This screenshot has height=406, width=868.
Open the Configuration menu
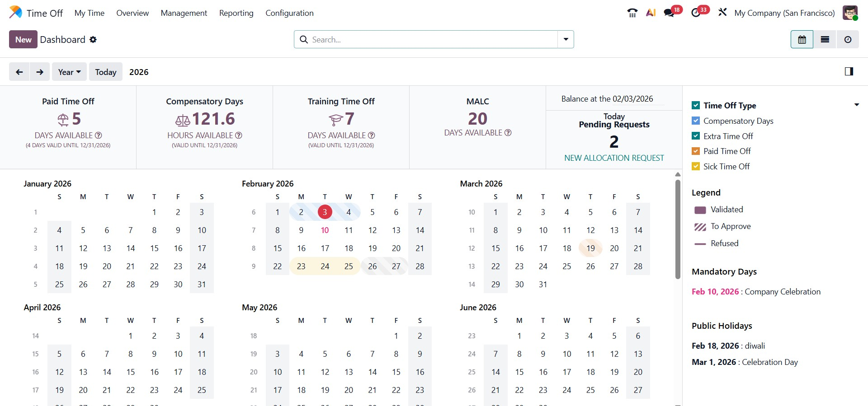289,13
